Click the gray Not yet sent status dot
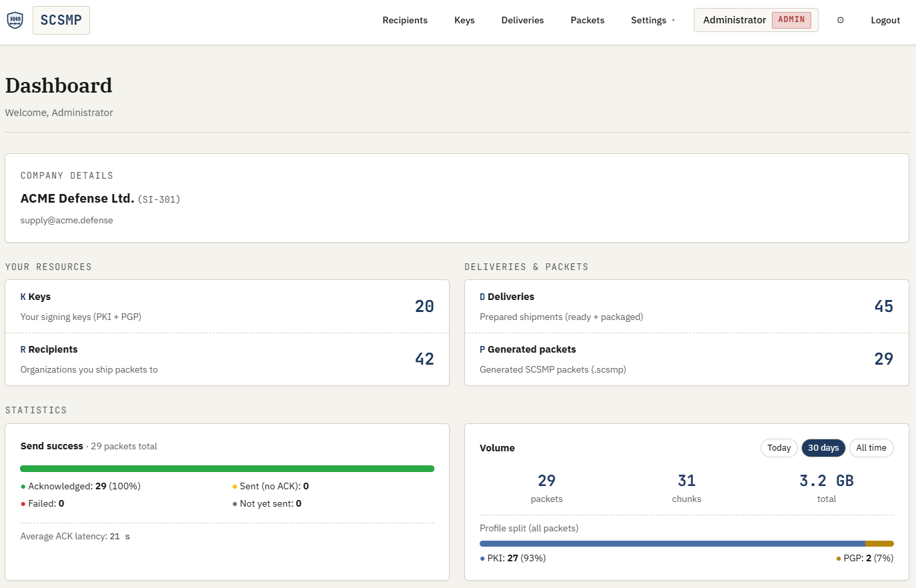 pyautogui.click(x=235, y=504)
